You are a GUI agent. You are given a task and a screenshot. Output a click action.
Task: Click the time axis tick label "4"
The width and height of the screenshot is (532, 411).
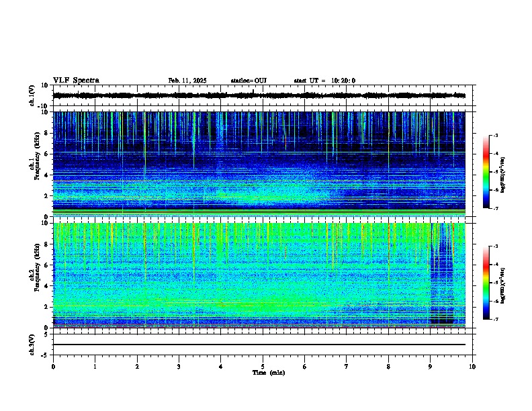coord(220,367)
